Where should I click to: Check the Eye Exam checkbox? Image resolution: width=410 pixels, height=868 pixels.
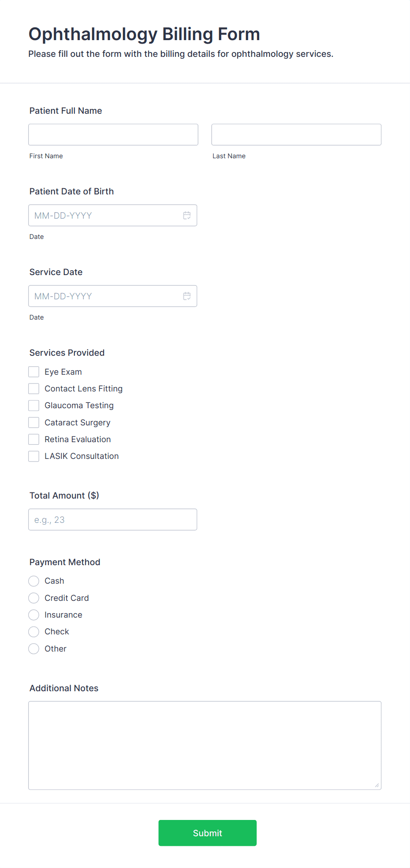(x=34, y=372)
